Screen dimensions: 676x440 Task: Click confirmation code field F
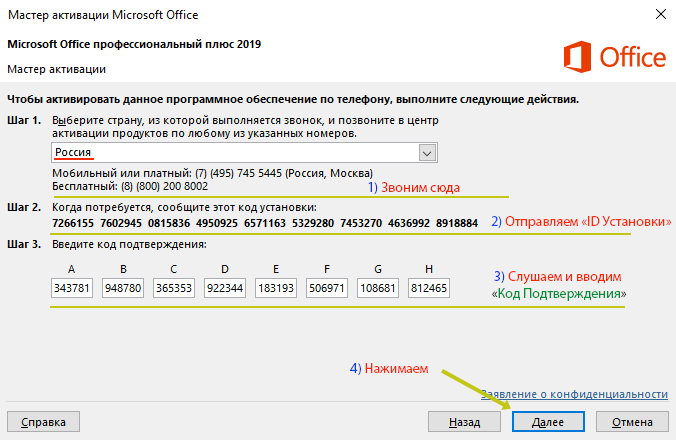coord(327,288)
